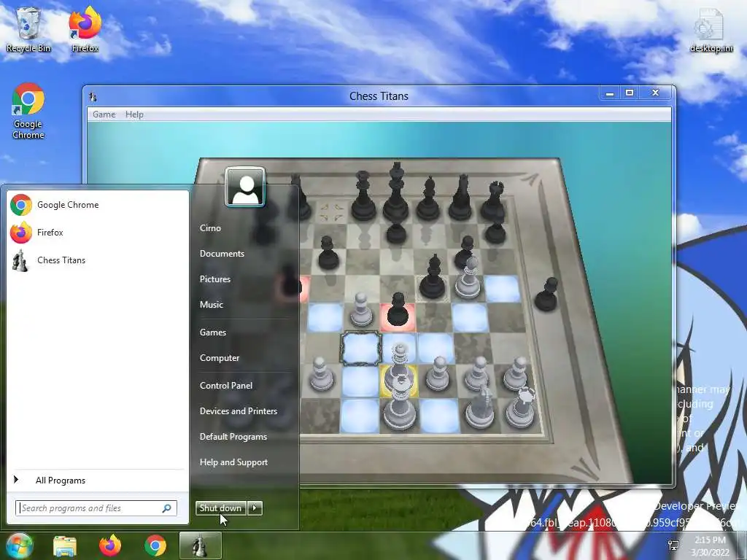Select Chess Titans taskbar button

[x=200, y=545]
